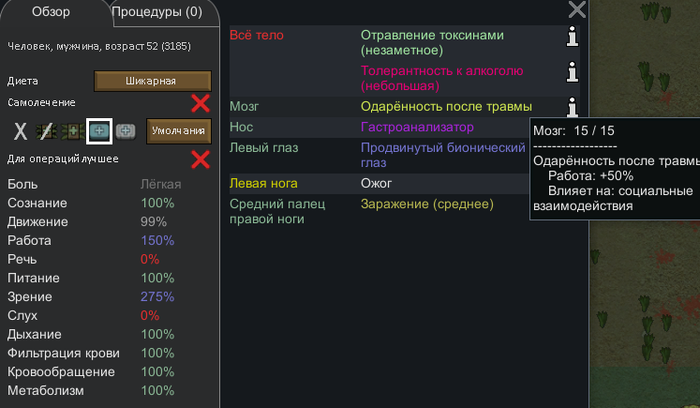
Task: Click the Зрение 275% capacity row
Action: (90, 296)
